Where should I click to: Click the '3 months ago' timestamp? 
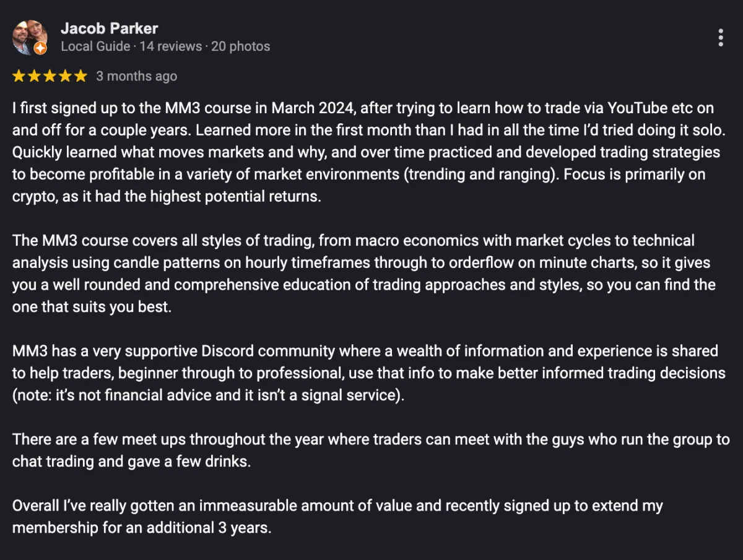[x=136, y=76]
